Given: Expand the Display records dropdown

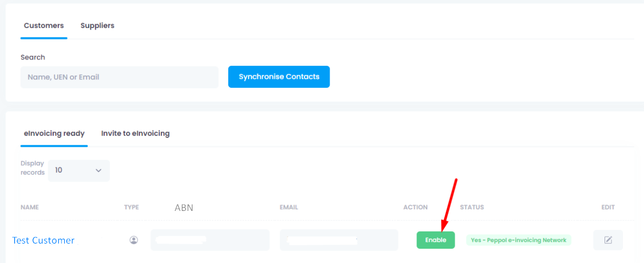Looking at the screenshot, I should point(79,170).
